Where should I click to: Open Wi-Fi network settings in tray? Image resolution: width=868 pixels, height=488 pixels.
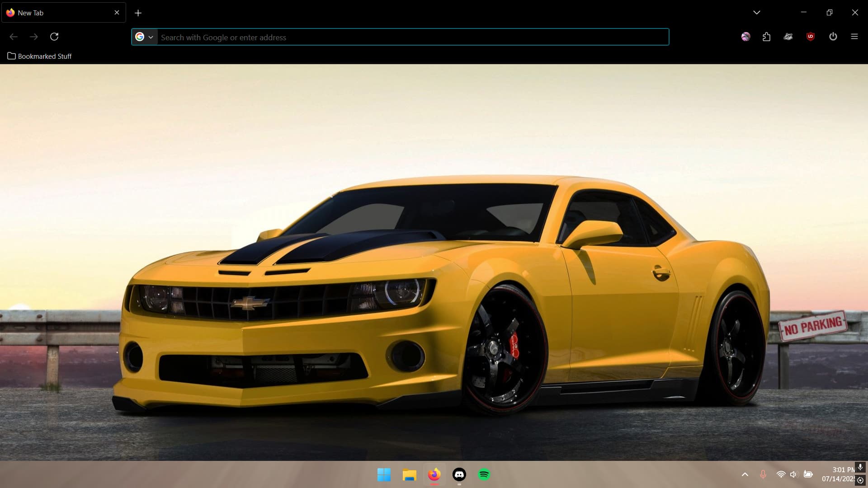tap(781, 474)
